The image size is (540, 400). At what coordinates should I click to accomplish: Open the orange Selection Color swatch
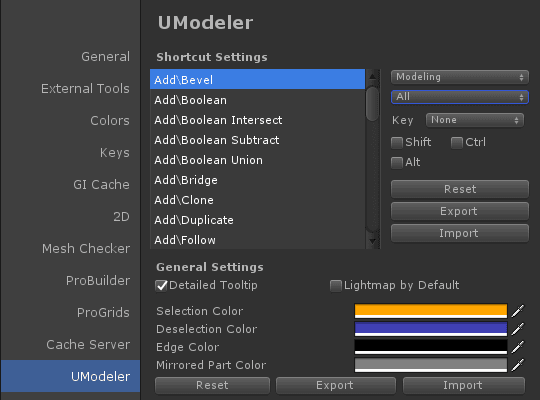click(431, 311)
